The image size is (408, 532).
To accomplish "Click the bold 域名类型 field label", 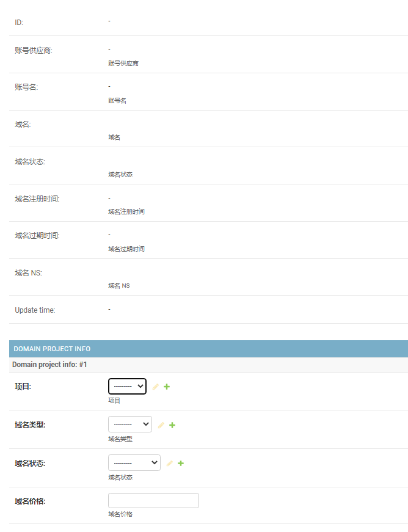I will (x=30, y=425).
